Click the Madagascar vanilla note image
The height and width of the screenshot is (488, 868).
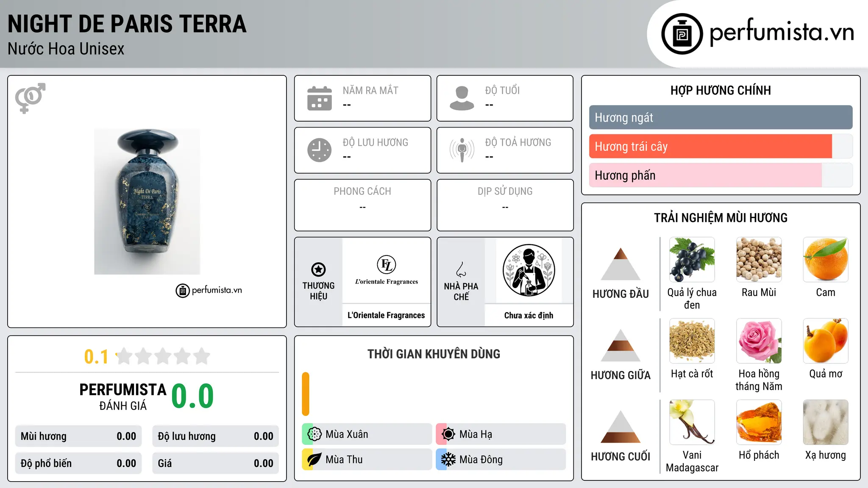(692, 422)
